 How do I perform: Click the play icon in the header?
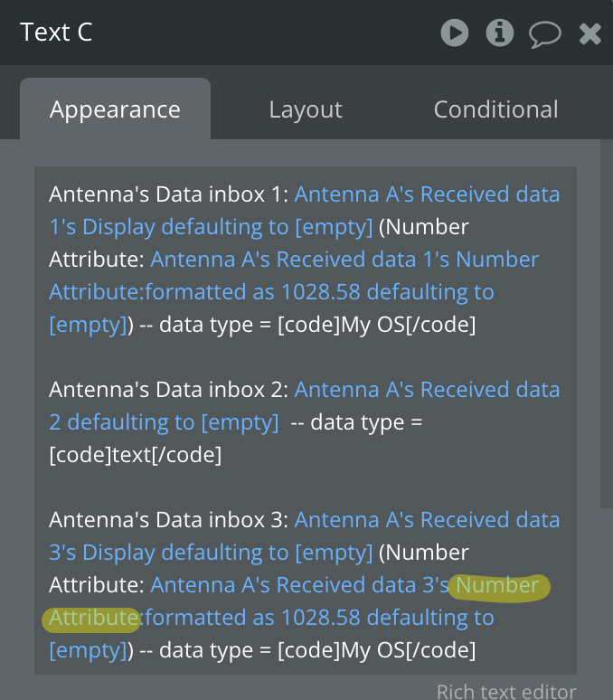coord(454,33)
